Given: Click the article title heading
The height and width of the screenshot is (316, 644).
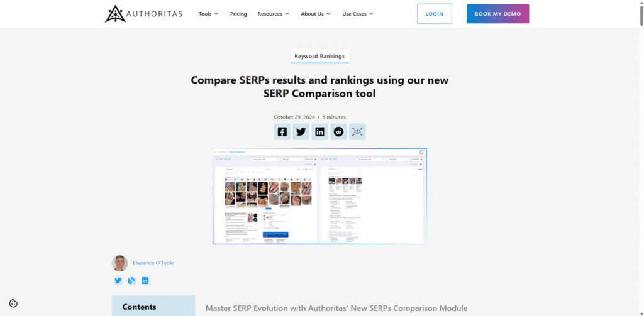Looking at the screenshot, I should pos(319,87).
